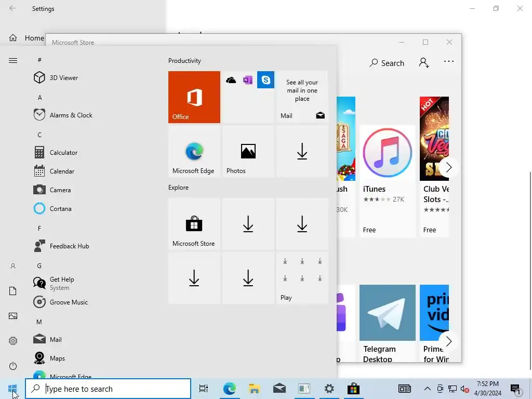Open Settings gear in Start sidebar
Screen dimensions: 532x399
tap(13, 341)
